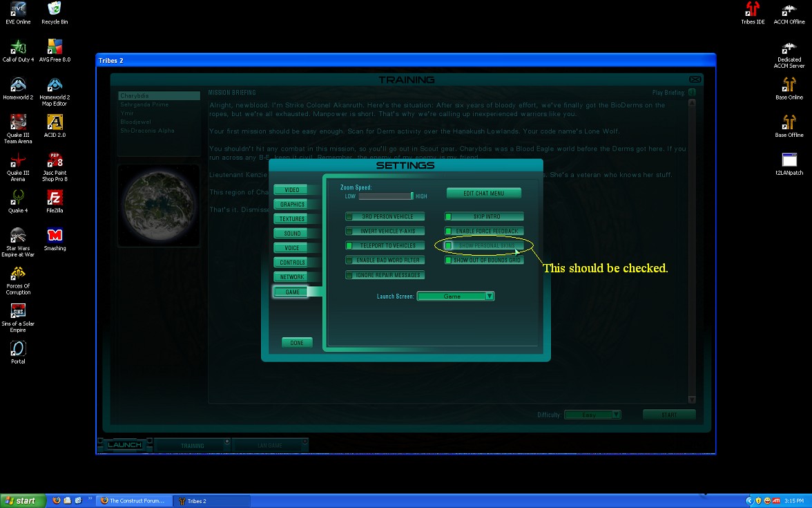Open Sins of a Solar Empire icon
Screen dimensions: 812x508
click(x=18, y=318)
